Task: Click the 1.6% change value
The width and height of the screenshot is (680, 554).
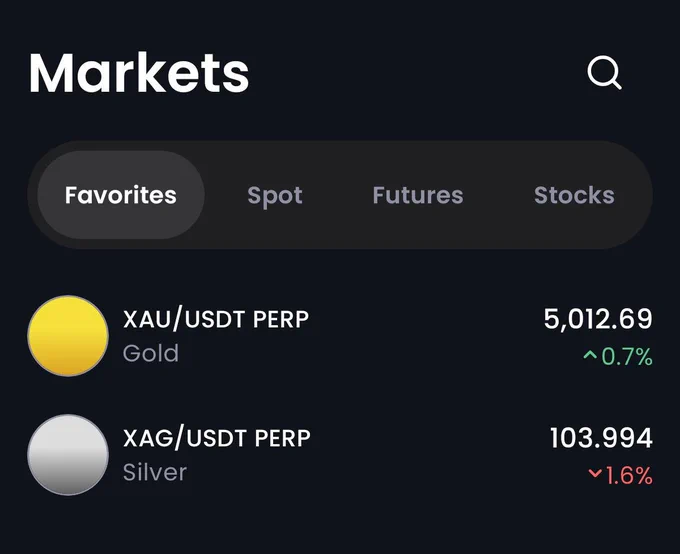Action: pos(629,475)
